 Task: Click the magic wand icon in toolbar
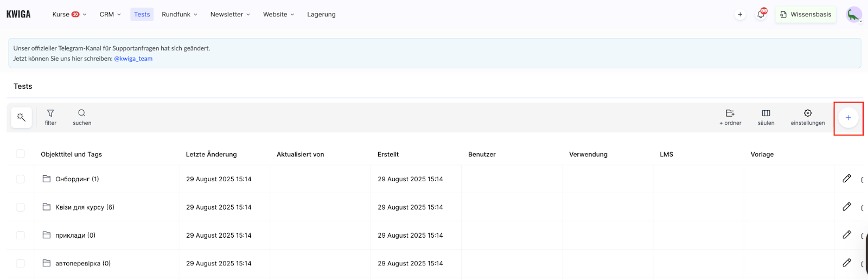click(x=21, y=117)
